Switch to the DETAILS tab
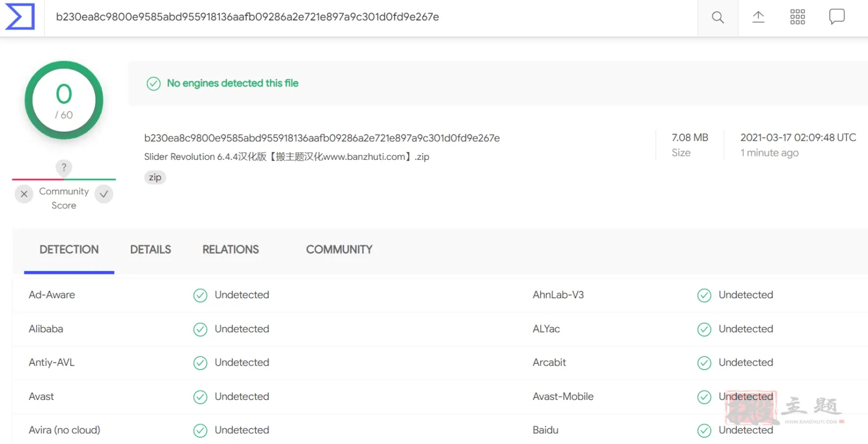Screen dimensions: 868x444 tap(150, 249)
